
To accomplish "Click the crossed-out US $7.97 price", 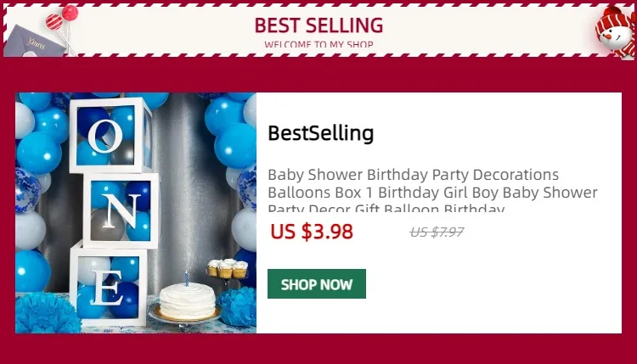I will 437,232.
